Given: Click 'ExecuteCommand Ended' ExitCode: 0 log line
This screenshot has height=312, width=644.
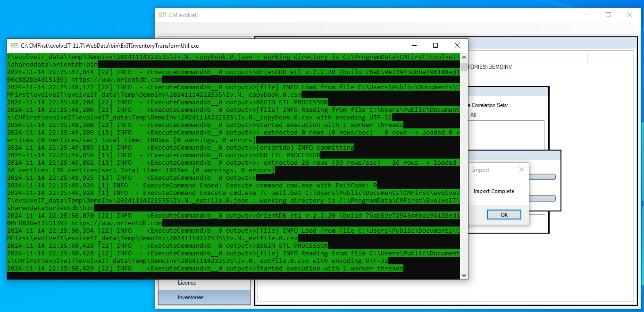Looking at the screenshot, I should click(192, 185).
